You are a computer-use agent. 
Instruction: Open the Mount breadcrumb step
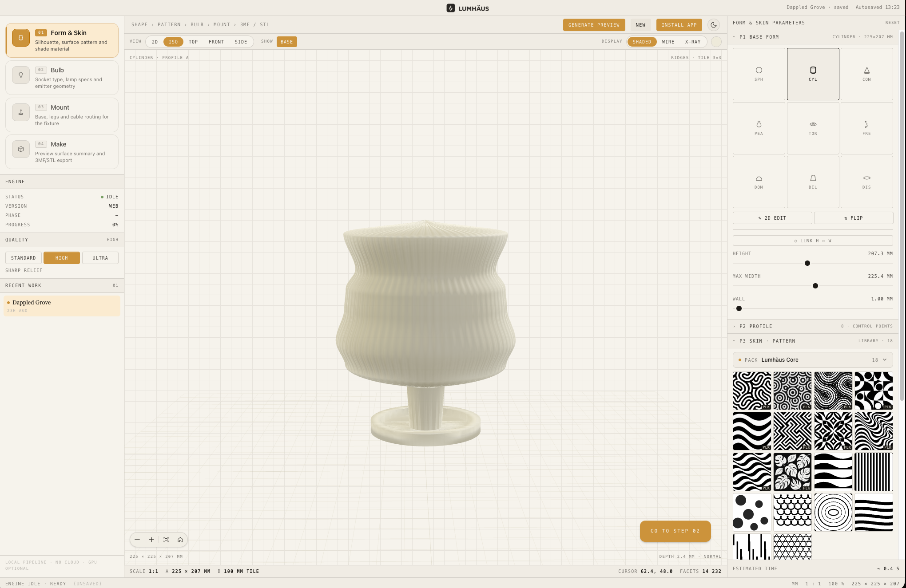click(222, 25)
